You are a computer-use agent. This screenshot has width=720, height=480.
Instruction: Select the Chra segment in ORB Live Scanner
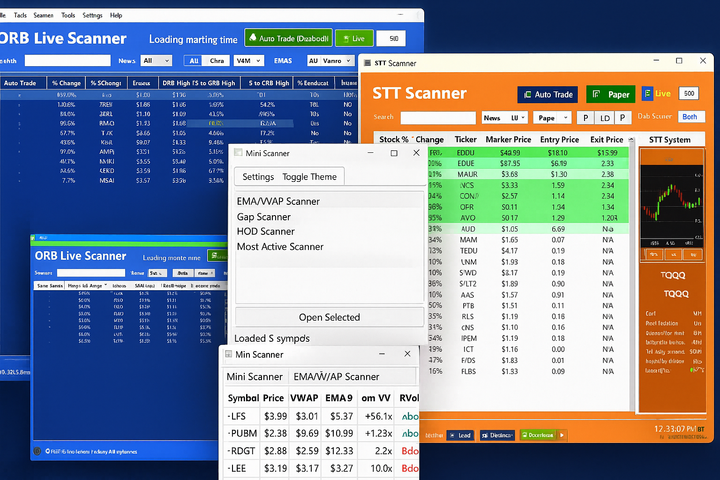coord(217,61)
